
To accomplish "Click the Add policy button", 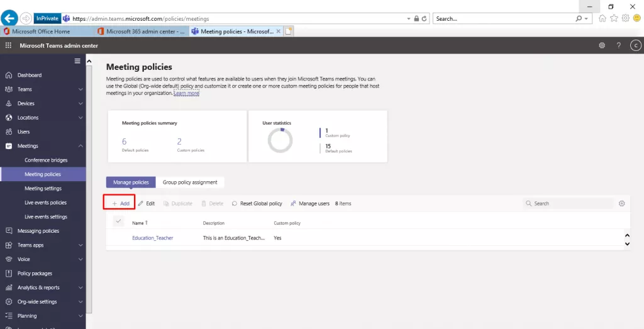I will [x=120, y=203].
